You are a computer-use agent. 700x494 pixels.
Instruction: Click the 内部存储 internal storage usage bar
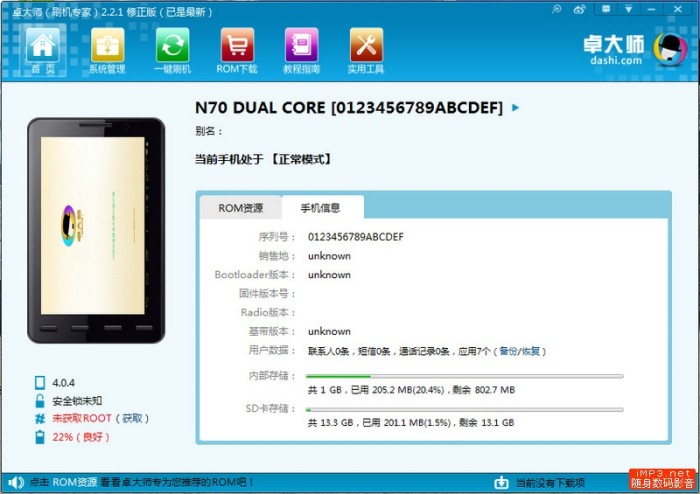tap(464, 376)
